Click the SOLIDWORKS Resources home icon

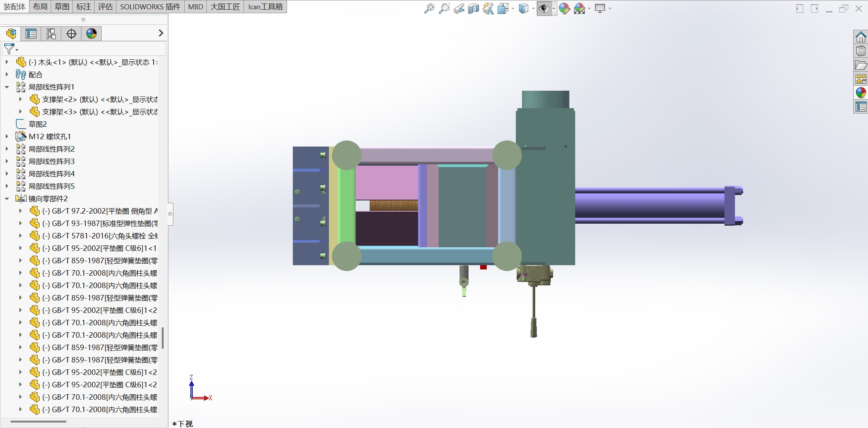click(861, 37)
